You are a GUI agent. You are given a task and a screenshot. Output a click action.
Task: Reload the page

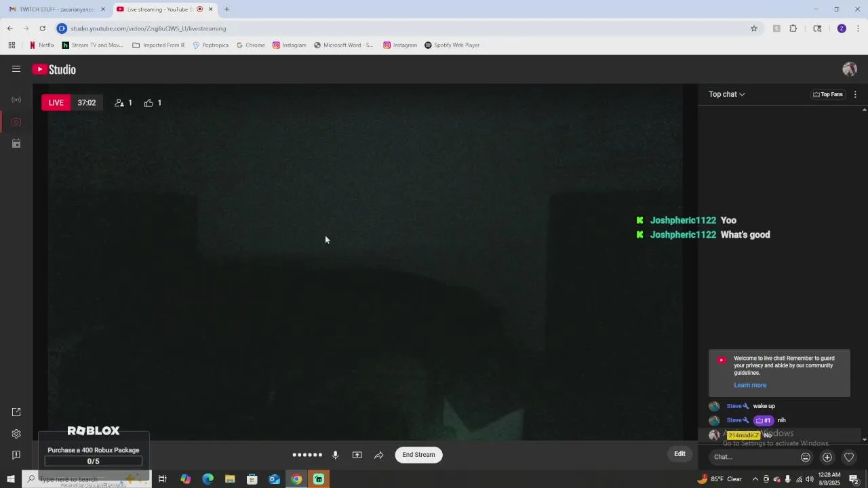(42, 28)
